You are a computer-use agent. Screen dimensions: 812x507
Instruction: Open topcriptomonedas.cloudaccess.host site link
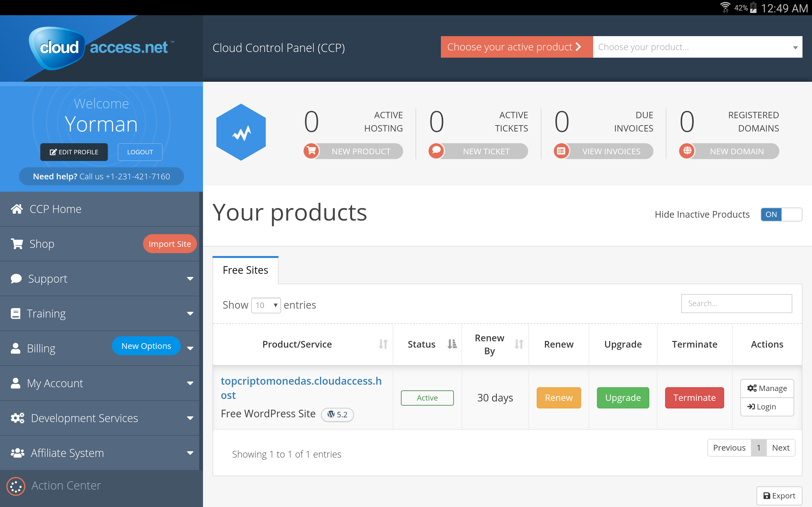[x=301, y=388]
